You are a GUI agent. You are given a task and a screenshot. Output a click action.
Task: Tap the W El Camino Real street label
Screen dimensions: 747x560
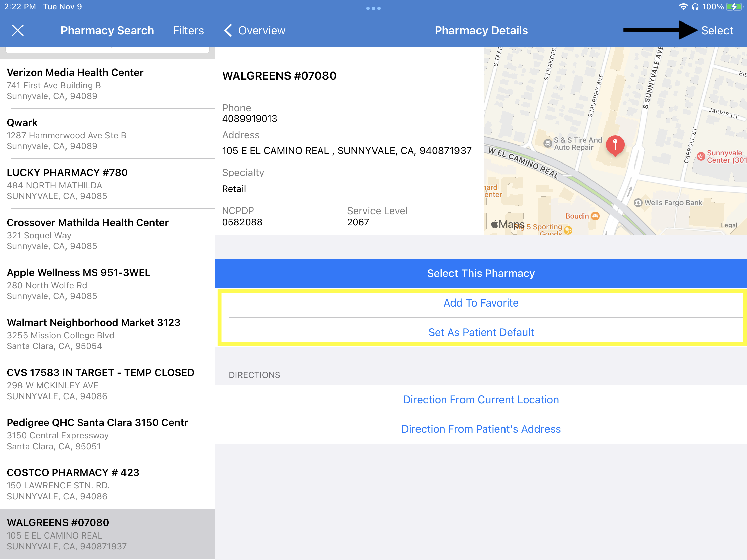[x=523, y=163]
